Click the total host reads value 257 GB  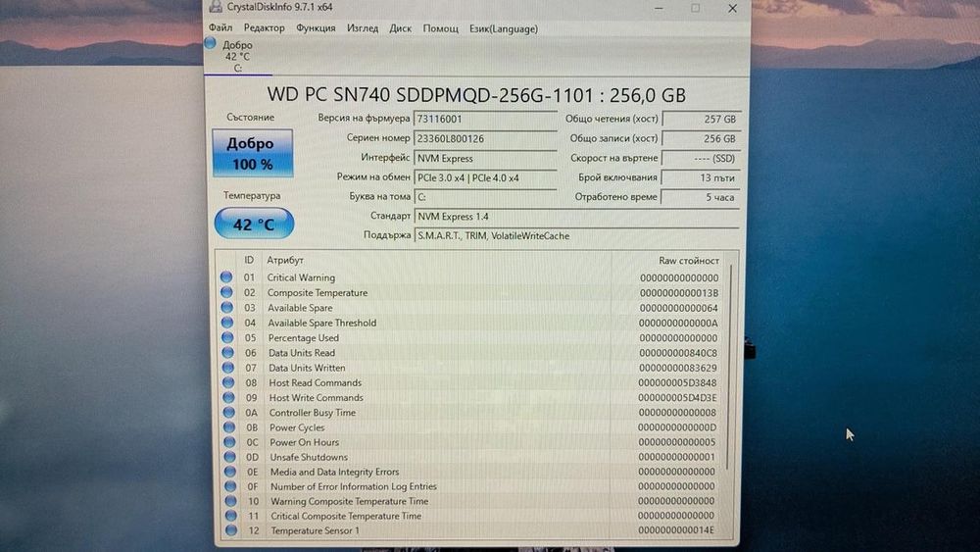click(x=701, y=119)
